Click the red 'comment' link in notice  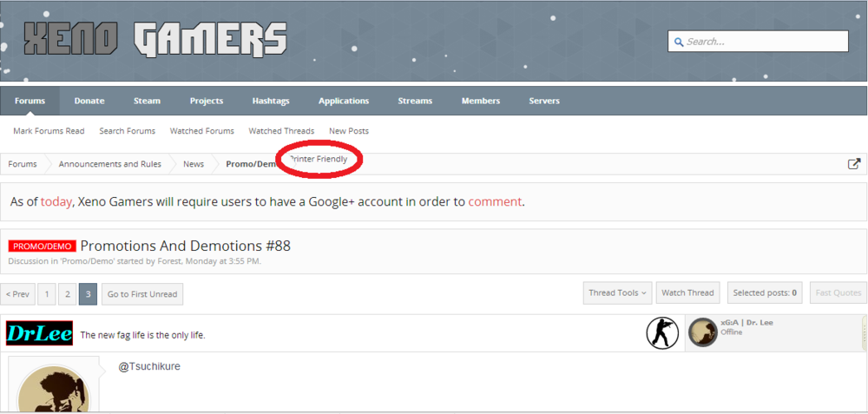pos(495,201)
